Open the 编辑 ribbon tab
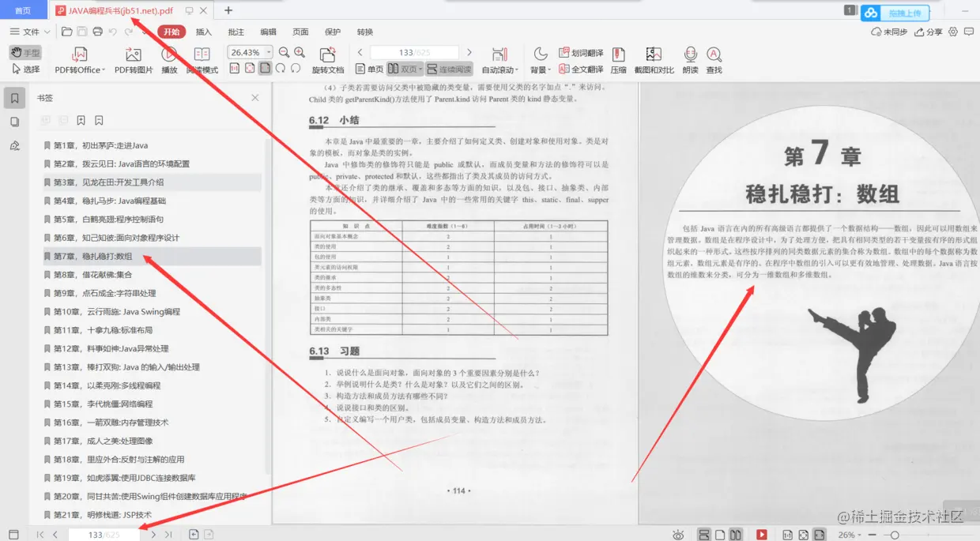Screen dimensions: 980x541 269,32
